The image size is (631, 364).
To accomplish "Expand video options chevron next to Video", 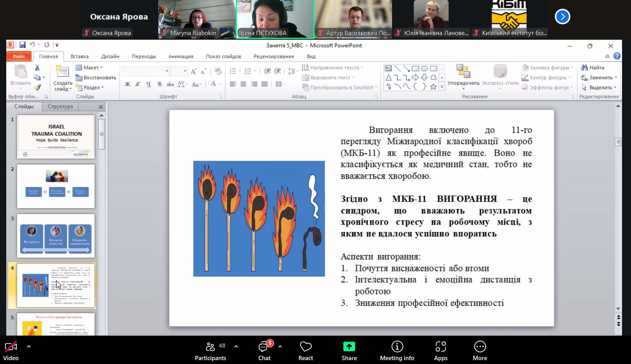I will pos(29,346).
